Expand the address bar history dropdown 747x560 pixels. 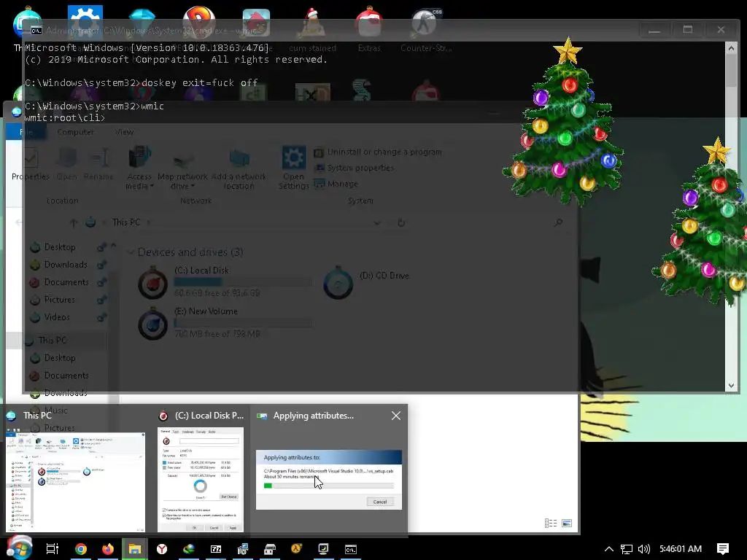coord(377,222)
